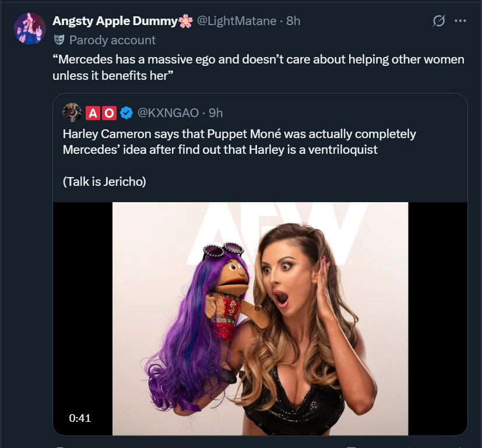Viewport: 482px width, 448px height.
Task: Click the blue verified badge
Action: tap(126, 112)
